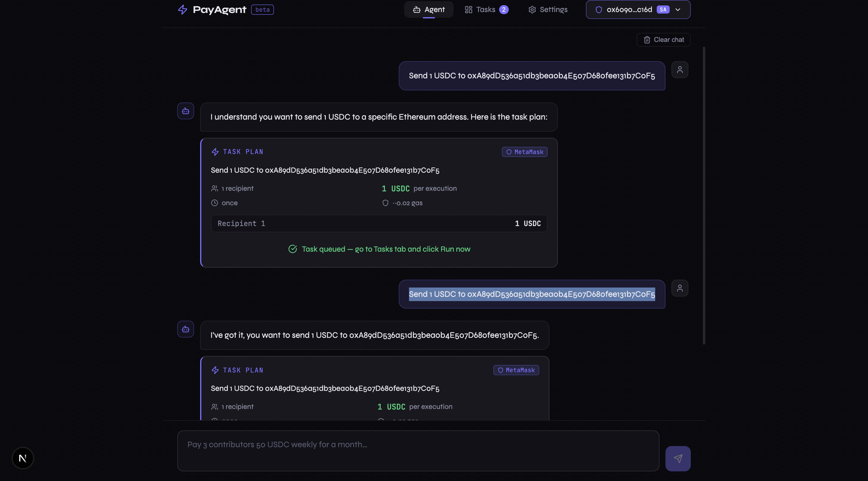The image size is (868, 481).
Task: Select the Agent tab
Action: click(x=429, y=9)
